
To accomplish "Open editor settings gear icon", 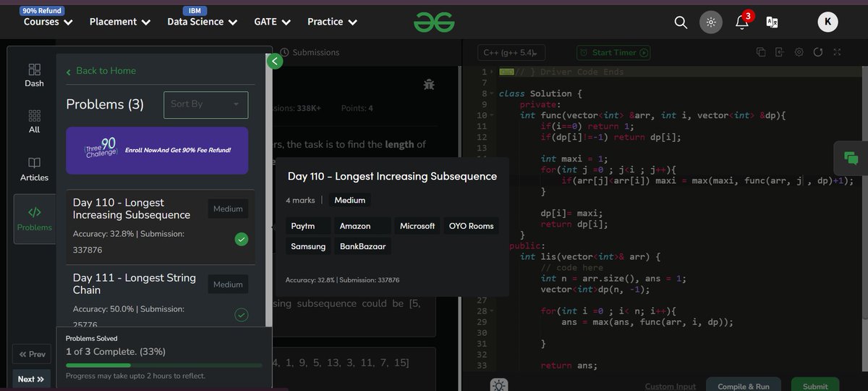I will [799, 52].
